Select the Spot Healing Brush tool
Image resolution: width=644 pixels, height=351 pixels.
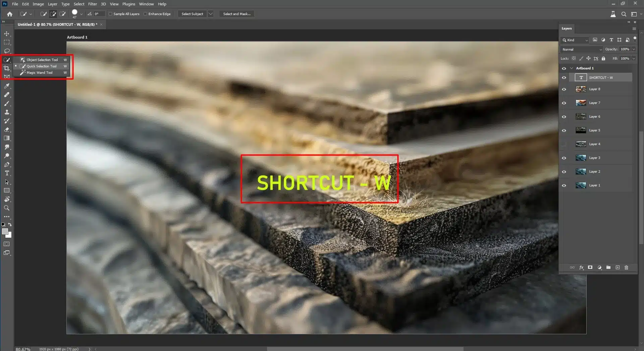pos(7,95)
